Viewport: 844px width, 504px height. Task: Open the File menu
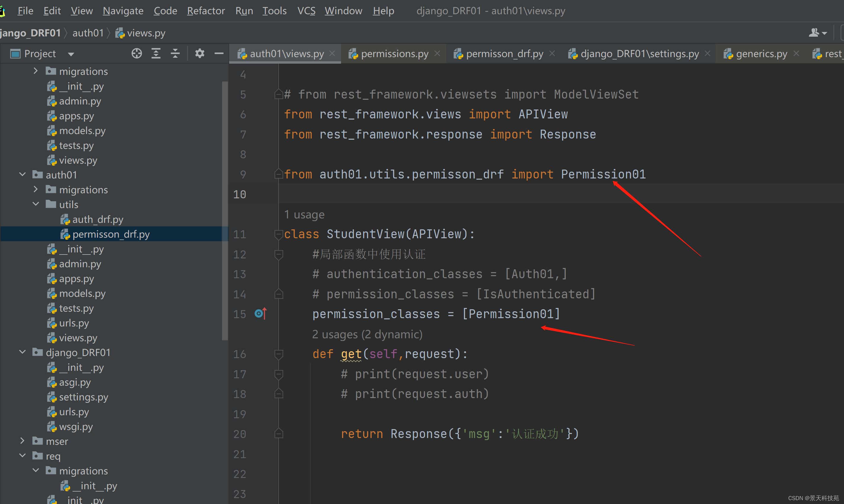tap(25, 11)
